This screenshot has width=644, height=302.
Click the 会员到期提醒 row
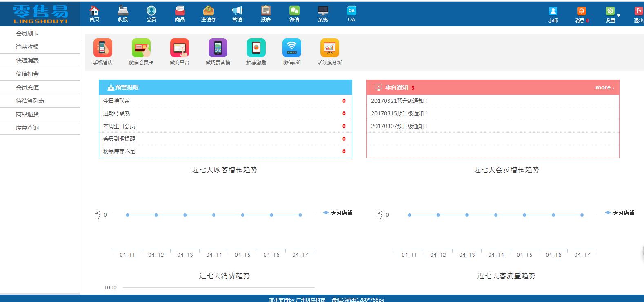click(225, 139)
